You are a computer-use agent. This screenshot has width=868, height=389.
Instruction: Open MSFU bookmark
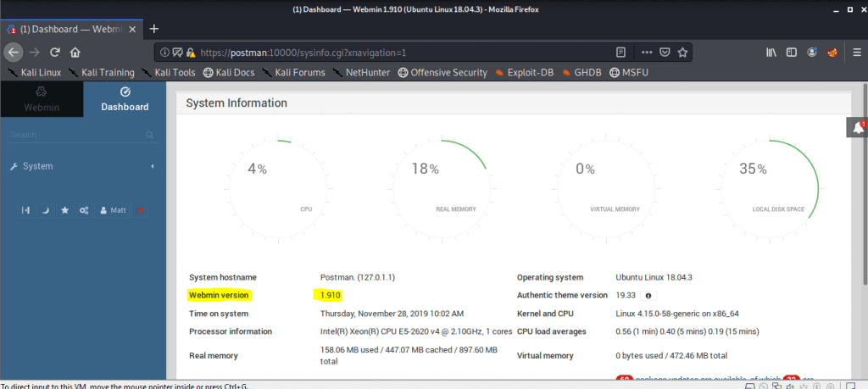pyautogui.click(x=629, y=73)
